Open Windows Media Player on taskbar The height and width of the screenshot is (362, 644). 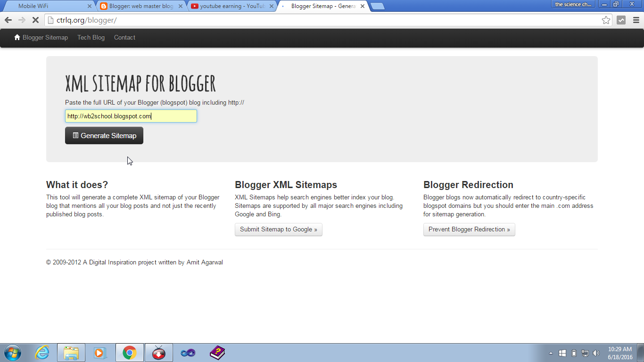coord(100,353)
